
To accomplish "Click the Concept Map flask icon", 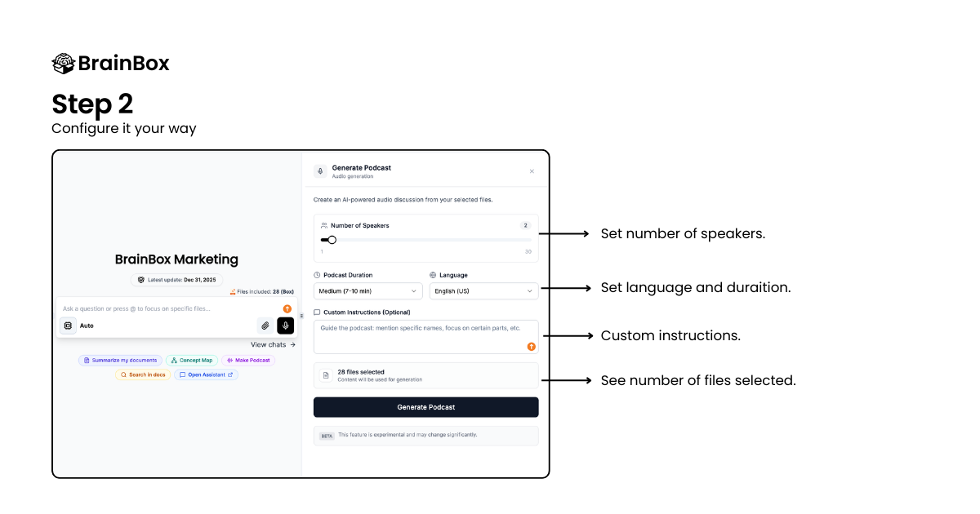I will tap(174, 360).
